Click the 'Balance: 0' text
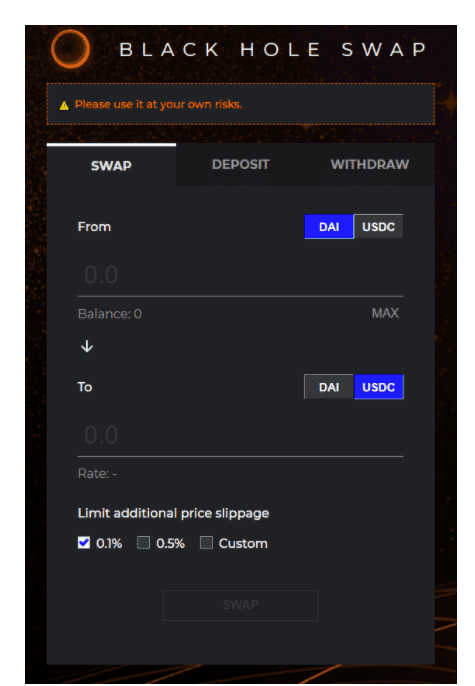The height and width of the screenshot is (686, 475). click(110, 314)
